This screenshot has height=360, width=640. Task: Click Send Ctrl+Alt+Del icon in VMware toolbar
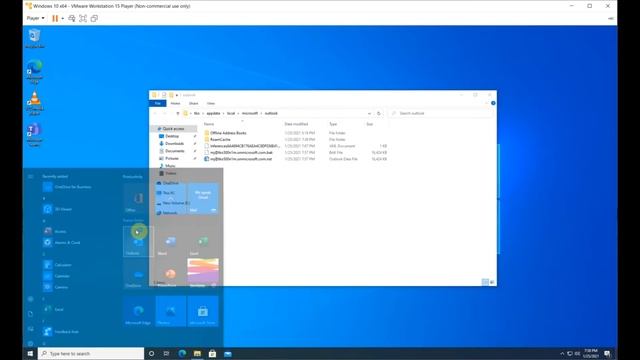coord(72,18)
